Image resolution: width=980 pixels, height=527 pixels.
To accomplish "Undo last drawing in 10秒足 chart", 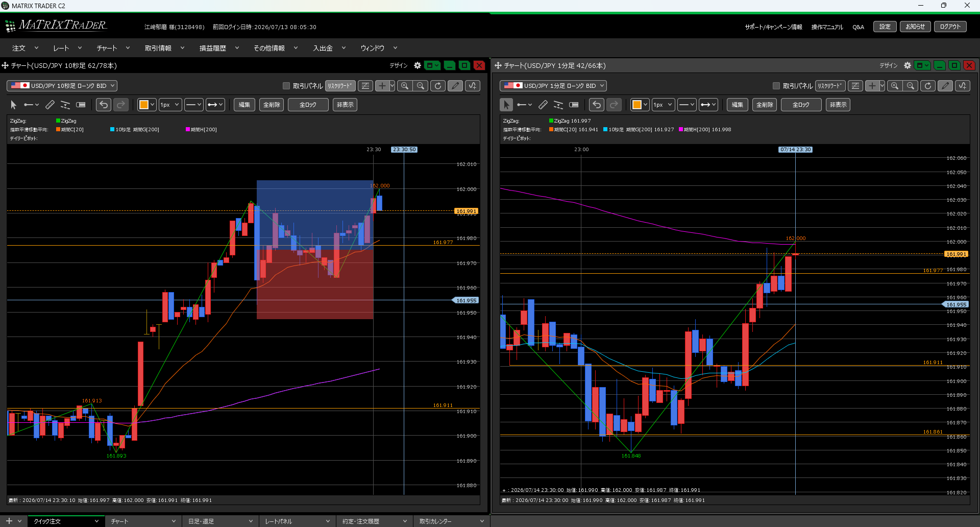I will pos(104,105).
